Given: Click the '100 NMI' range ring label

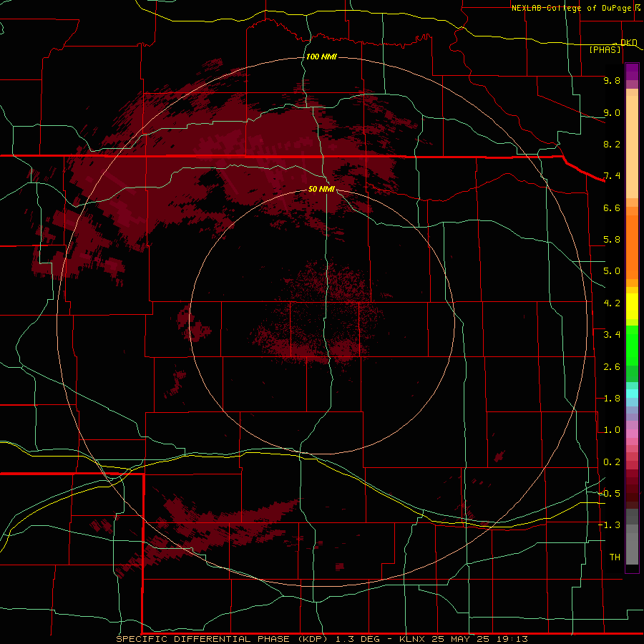Looking at the screenshot, I should (321, 57).
